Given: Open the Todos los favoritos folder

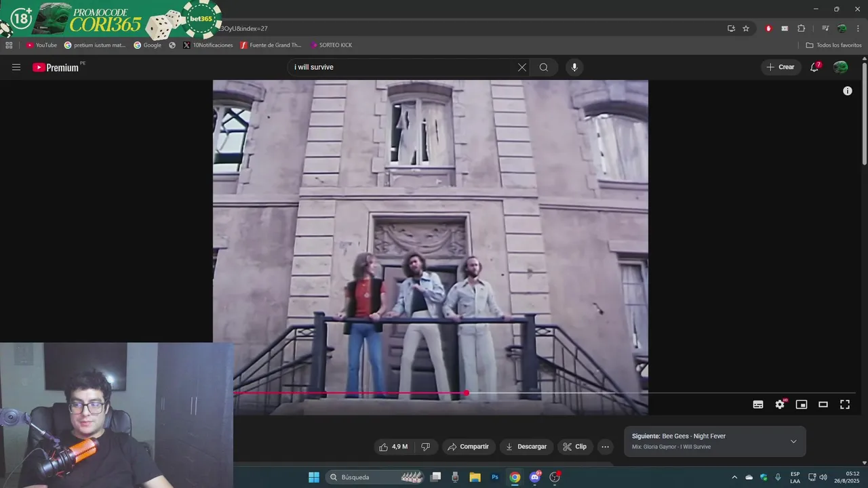Looking at the screenshot, I should (833, 45).
